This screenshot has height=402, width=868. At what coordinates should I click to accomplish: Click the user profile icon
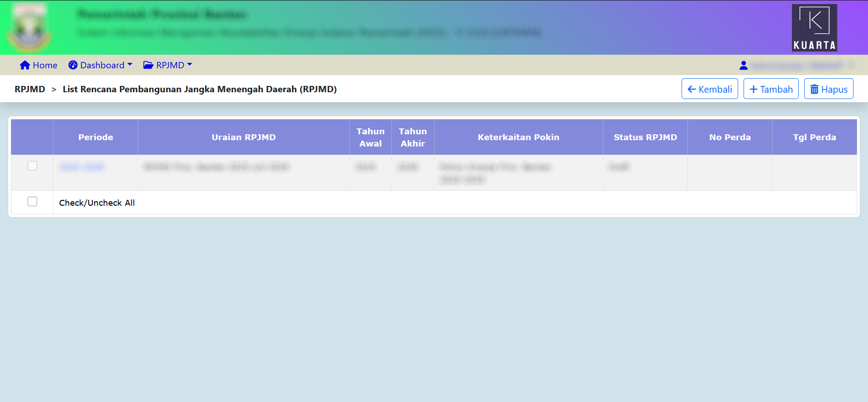(743, 66)
